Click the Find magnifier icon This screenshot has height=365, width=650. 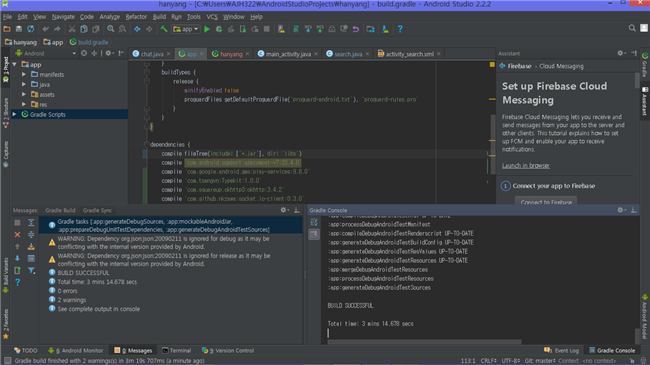pos(110,29)
